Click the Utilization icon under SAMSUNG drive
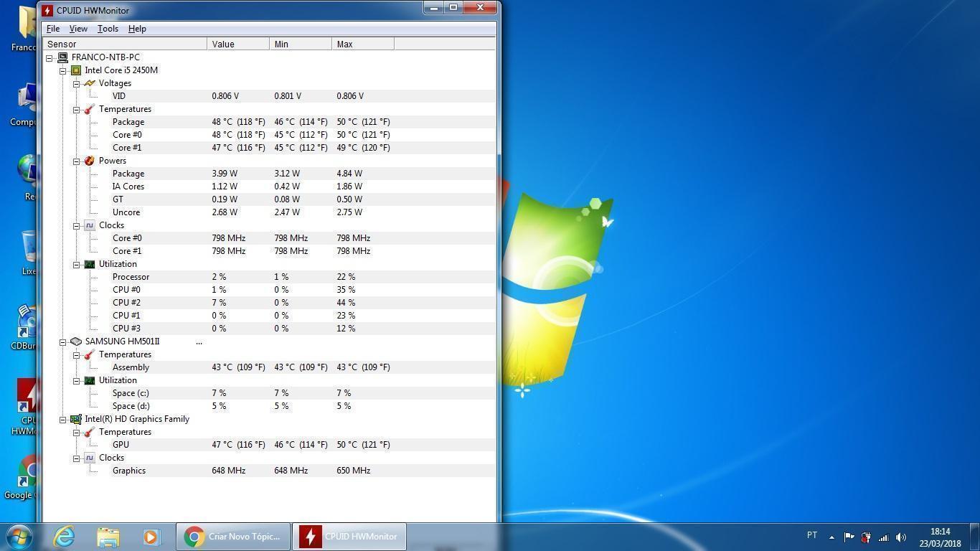The height and width of the screenshot is (551, 980). 89,380
